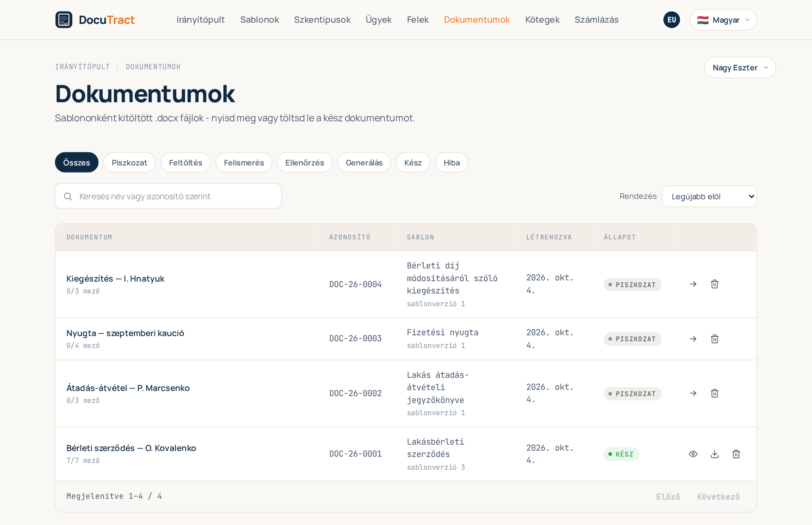812x525 pixels.
Task: Focus the Keresés név vagy azonosító search field
Action: point(168,196)
